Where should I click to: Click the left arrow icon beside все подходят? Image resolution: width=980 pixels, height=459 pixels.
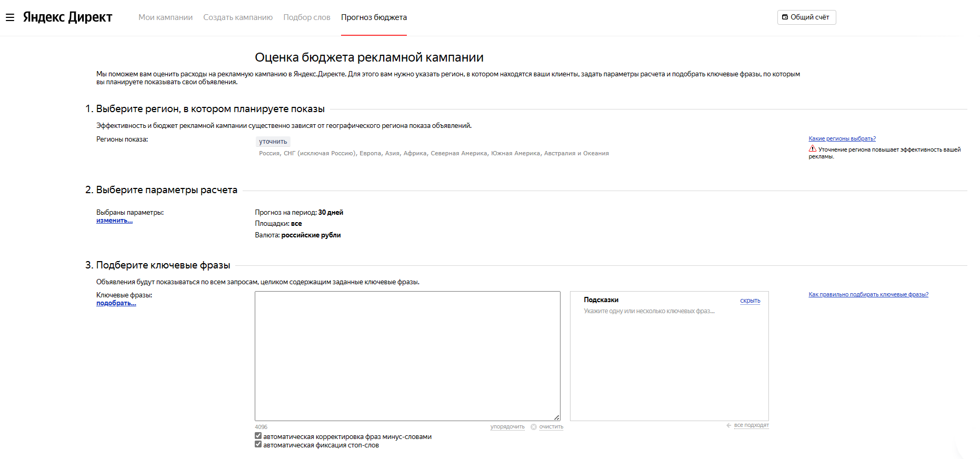coord(729,425)
